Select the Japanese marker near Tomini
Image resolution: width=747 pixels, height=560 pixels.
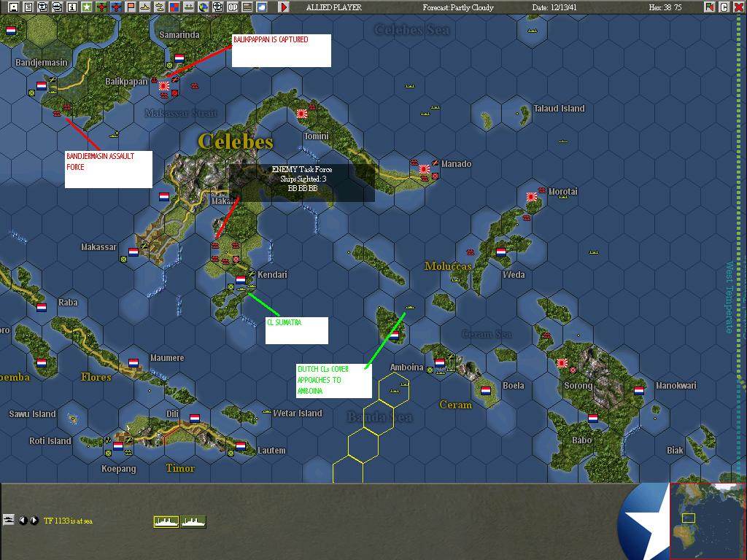(x=301, y=114)
